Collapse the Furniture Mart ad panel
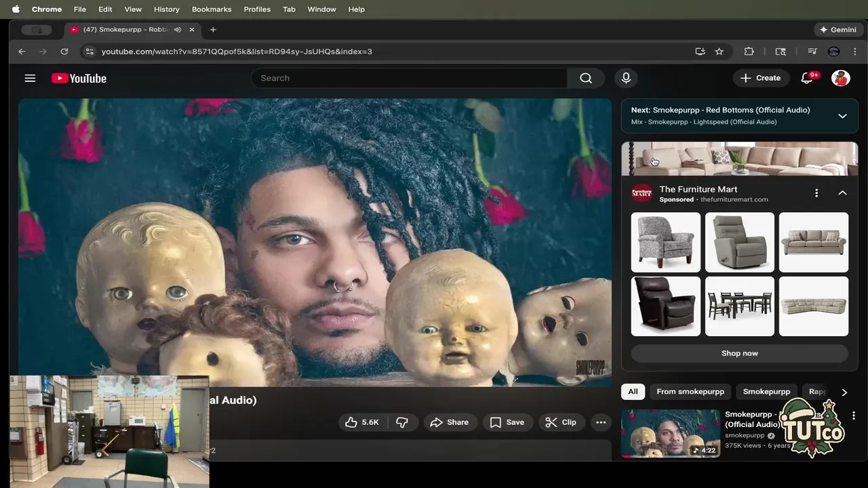This screenshot has height=488, width=868. coord(842,193)
